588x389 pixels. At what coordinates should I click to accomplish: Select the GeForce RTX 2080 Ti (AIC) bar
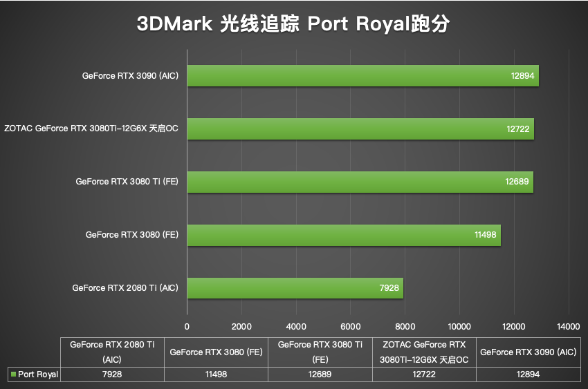295,288
